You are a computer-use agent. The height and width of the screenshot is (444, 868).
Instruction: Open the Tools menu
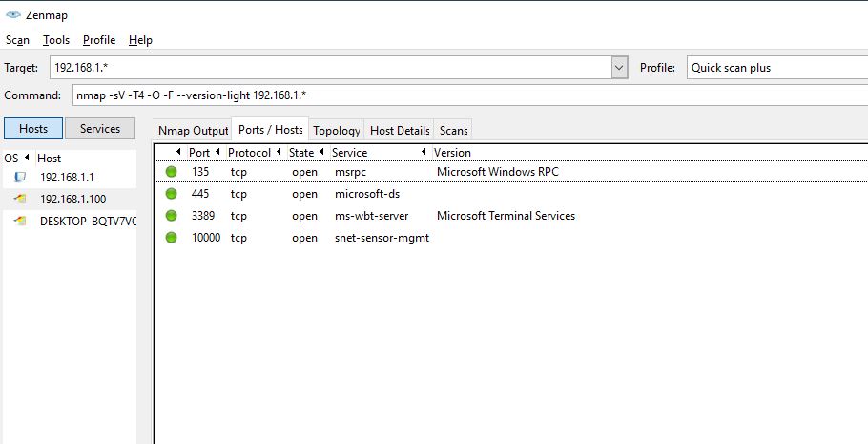point(56,40)
